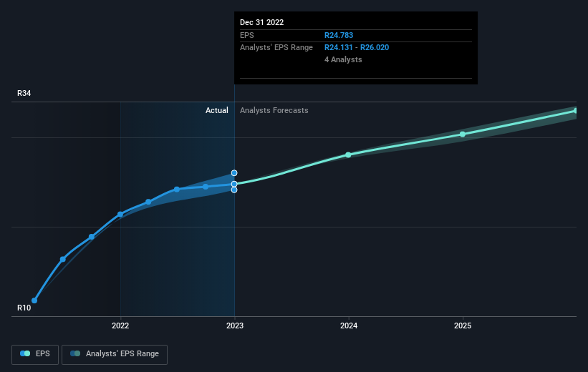Select the lower analyst range marker at 2023
The image size is (588, 372).
[x=234, y=190]
